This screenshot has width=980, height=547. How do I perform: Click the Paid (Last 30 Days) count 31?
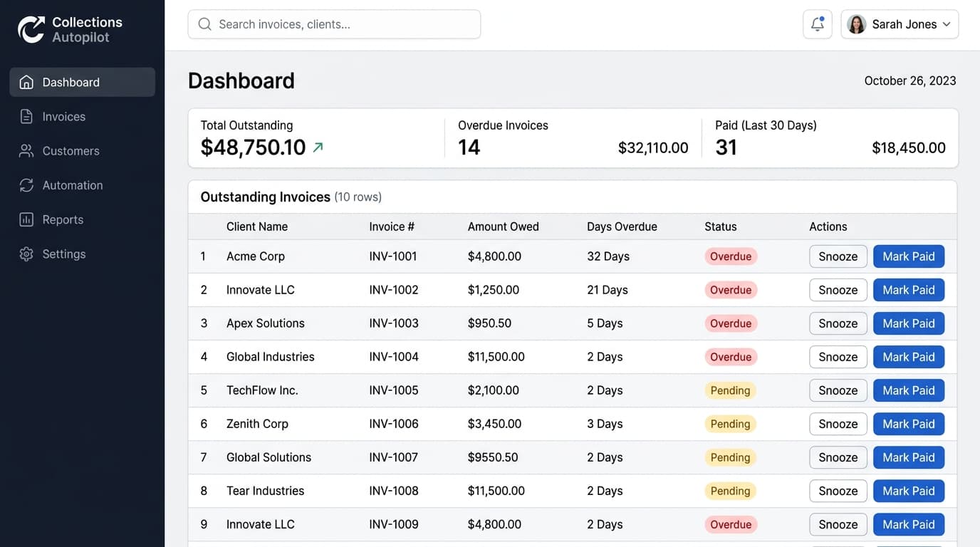(726, 147)
